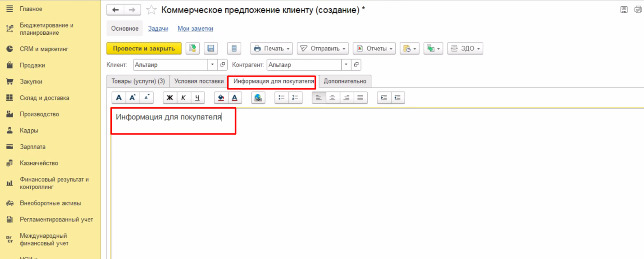Open CRM и маркетинг section
Viewport: 644px width, 259px height.
coord(44,49)
